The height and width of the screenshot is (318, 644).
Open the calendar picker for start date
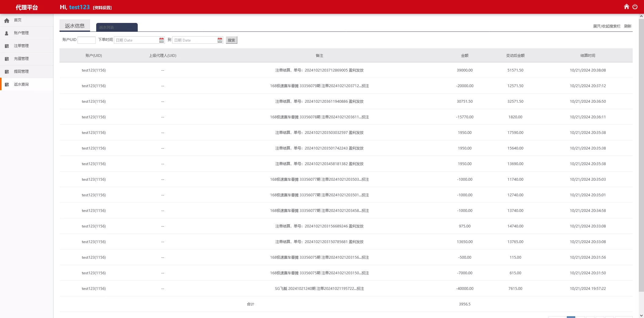(x=161, y=40)
